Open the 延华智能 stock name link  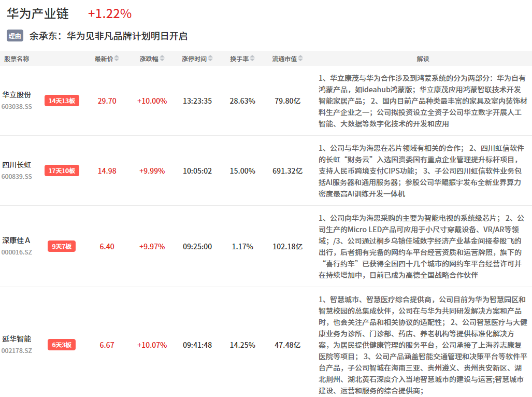pyautogui.click(x=17, y=339)
